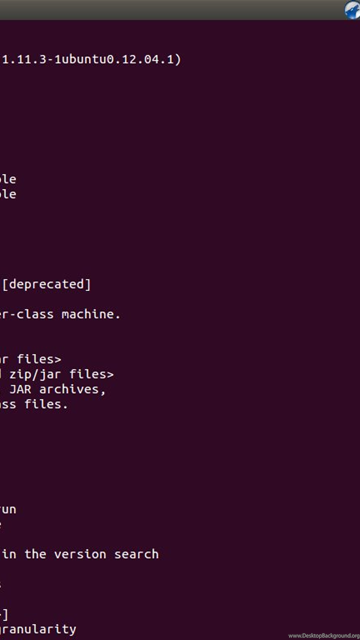Click the 'in the version search' line

coord(80,554)
